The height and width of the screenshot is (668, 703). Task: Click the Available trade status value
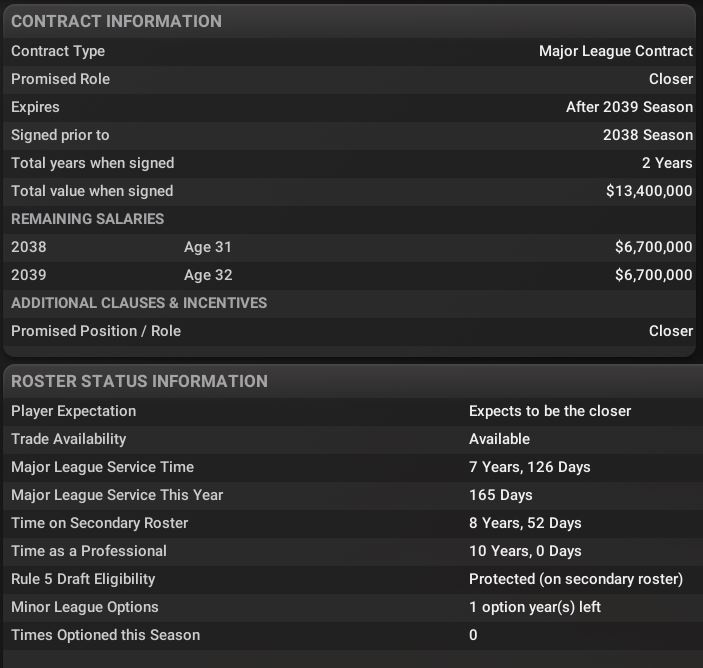point(499,439)
